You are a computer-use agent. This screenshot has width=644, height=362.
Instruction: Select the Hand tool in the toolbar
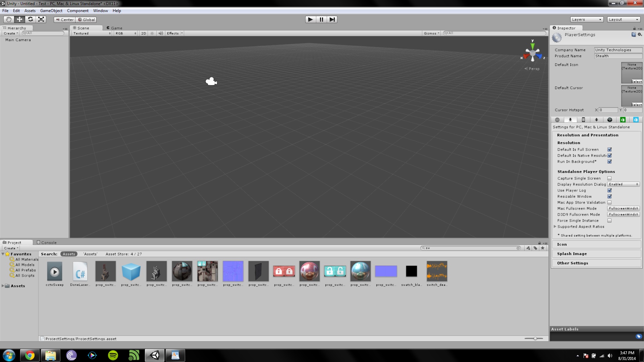coord(8,19)
